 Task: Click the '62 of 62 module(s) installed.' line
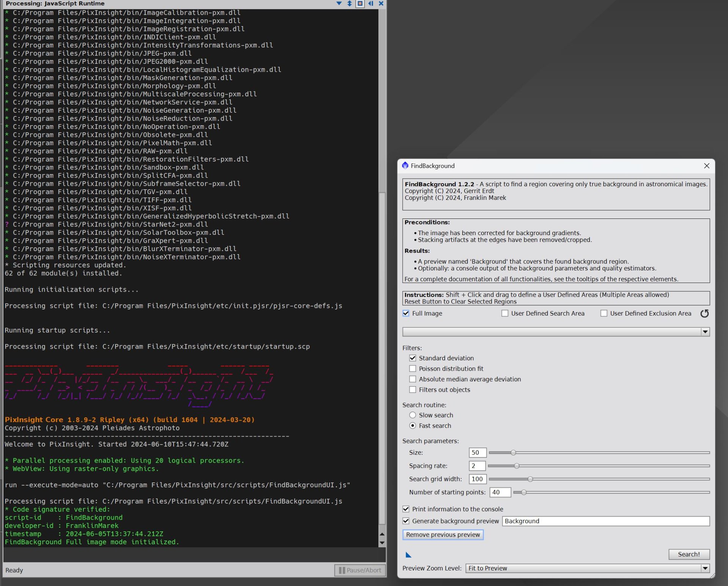pyautogui.click(x=63, y=273)
